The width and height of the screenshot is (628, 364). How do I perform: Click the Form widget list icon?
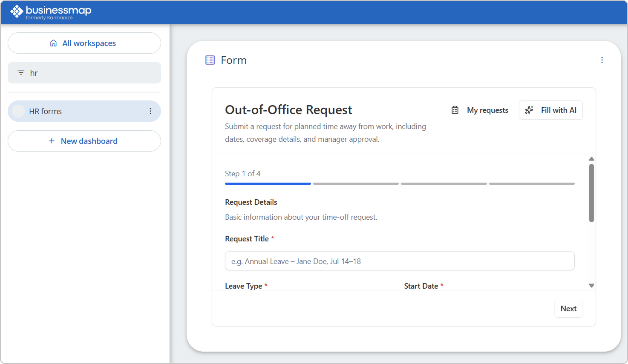tap(210, 60)
